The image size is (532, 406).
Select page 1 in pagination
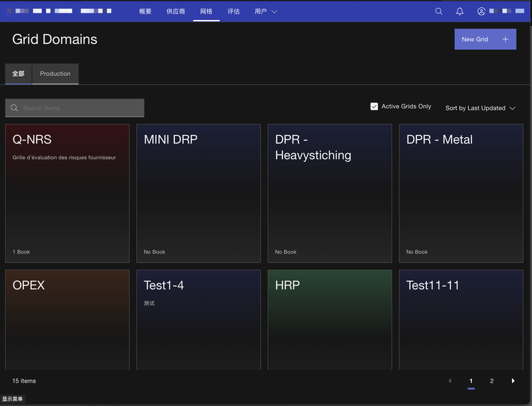tap(471, 381)
